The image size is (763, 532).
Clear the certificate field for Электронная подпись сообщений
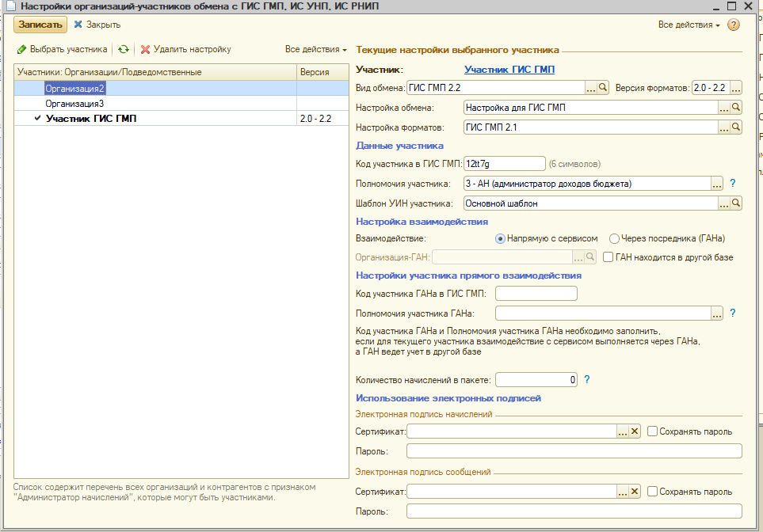(634, 492)
